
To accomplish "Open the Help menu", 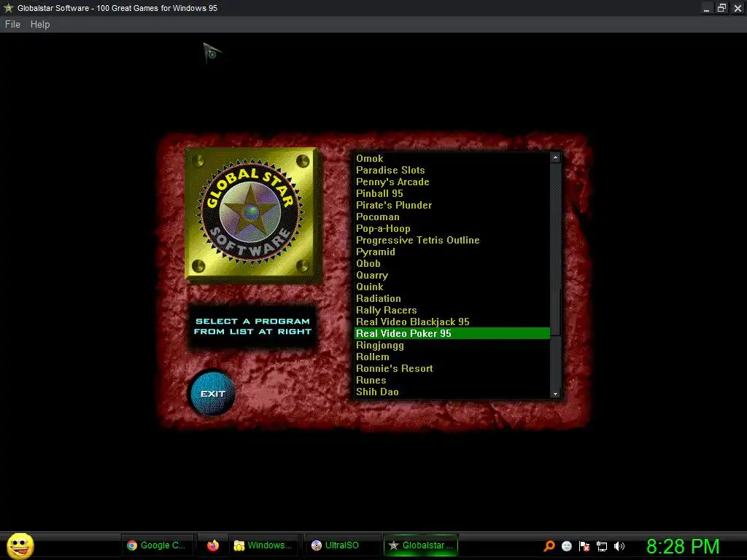I will pos(40,24).
